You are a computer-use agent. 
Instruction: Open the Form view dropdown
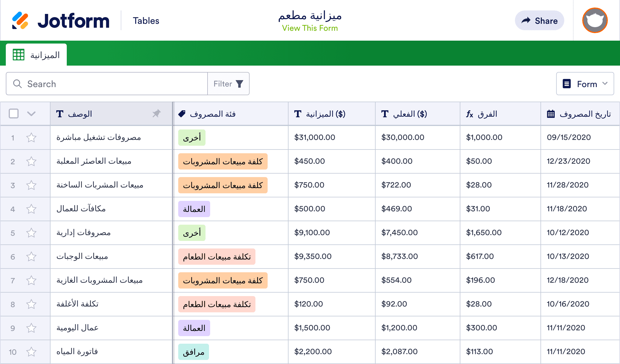click(x=585, y=84)
